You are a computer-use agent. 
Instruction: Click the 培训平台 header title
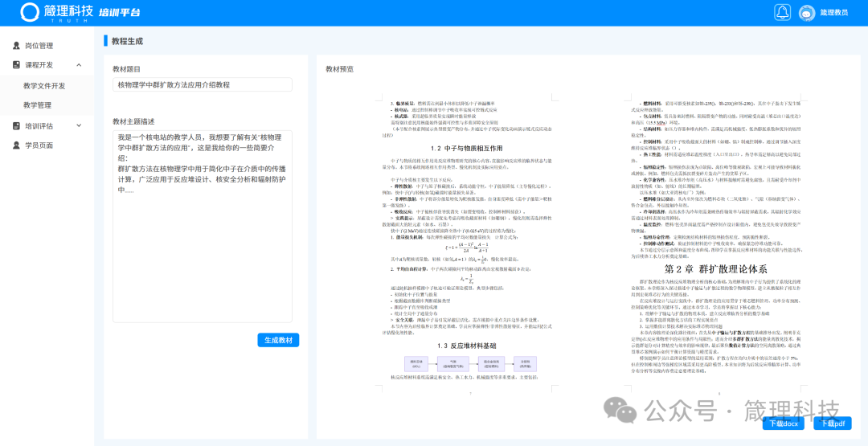click(119, 12)
